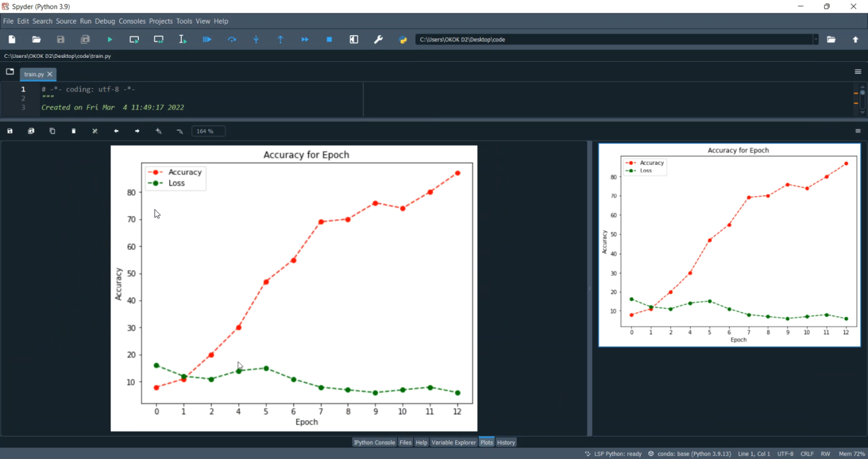
Task: Open the Plots pane options hamburger menu
Action: 858,131
